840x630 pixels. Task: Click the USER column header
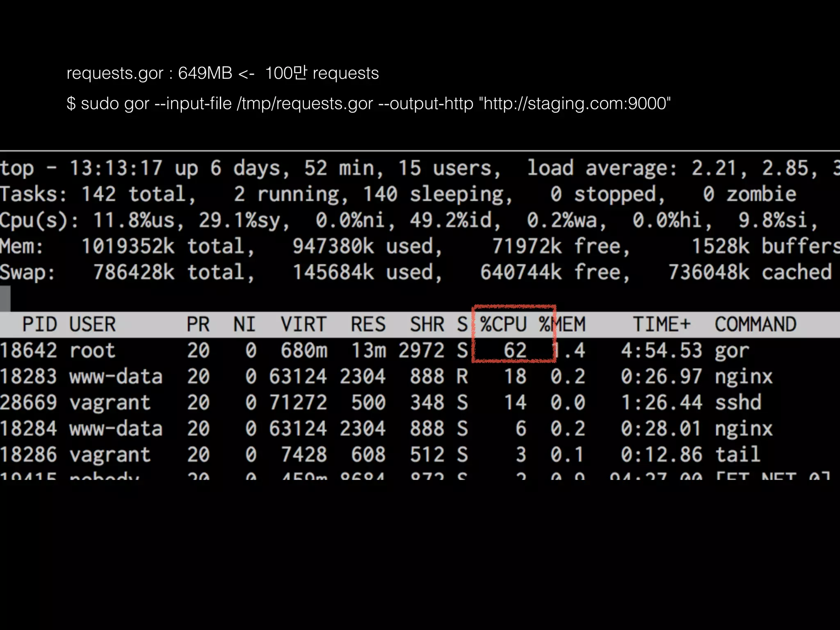92,324
